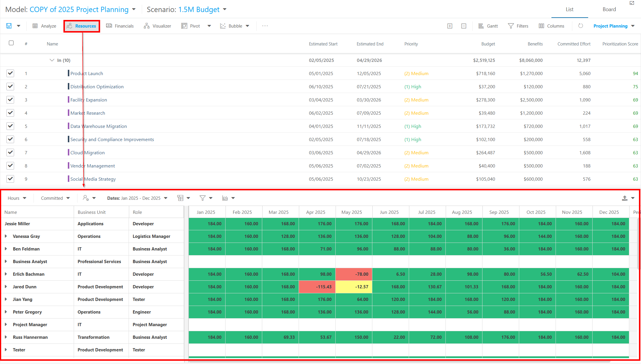This screenshot has height=364, width=641.
Task: Click the resource settings person icon
Action: point(86,198)
